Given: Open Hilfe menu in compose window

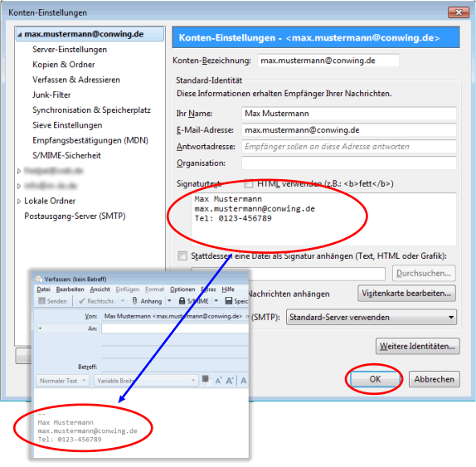Looking at the screenshot, I should 228,289.
